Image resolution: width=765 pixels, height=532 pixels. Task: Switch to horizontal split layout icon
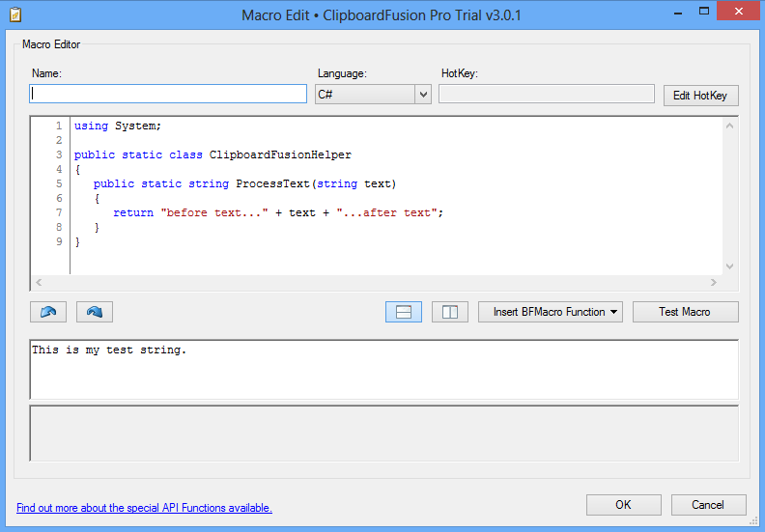coord(404,312)
